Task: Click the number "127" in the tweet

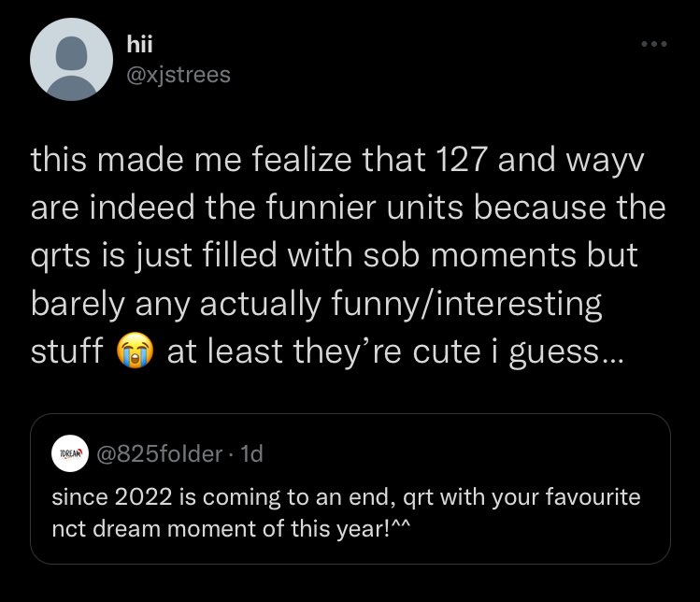Action: point(461,160)
